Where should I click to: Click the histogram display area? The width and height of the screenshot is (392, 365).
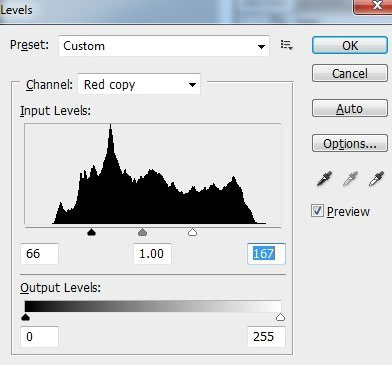[x=153, y=174]
